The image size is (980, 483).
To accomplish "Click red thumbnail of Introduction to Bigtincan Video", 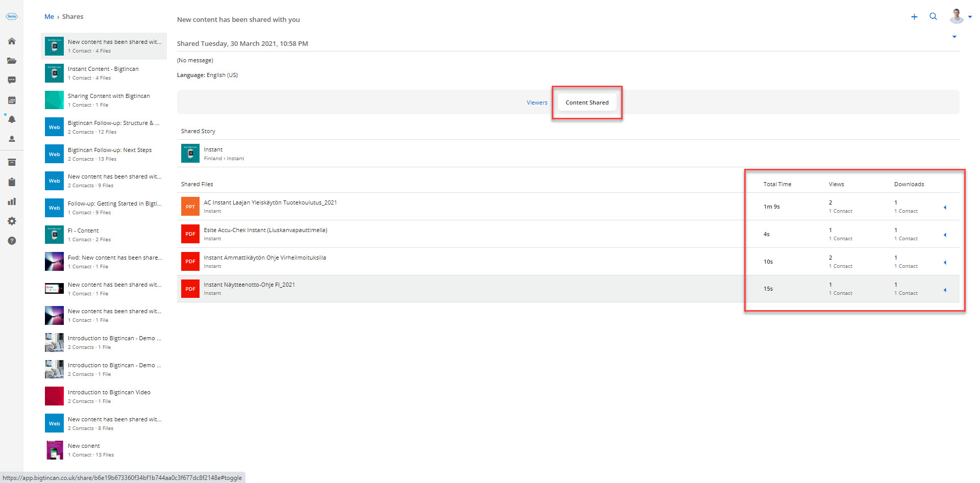I will tap(54, 396).
